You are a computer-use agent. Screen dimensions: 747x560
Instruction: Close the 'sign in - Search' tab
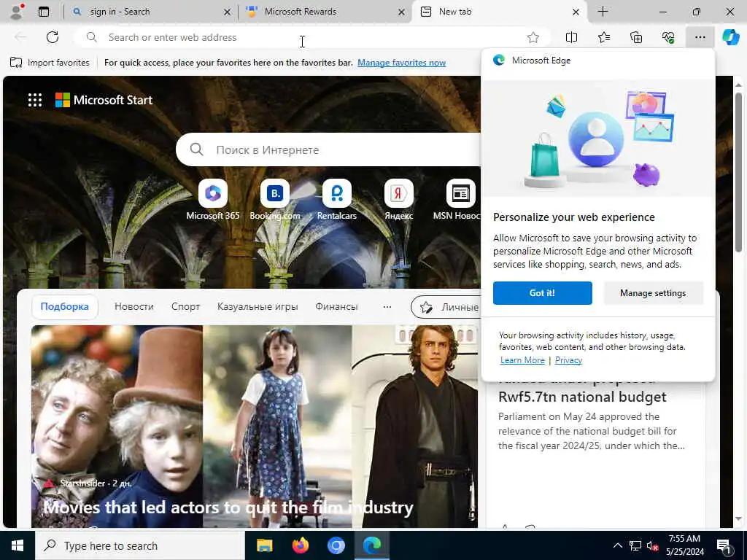tap(228, 12)
